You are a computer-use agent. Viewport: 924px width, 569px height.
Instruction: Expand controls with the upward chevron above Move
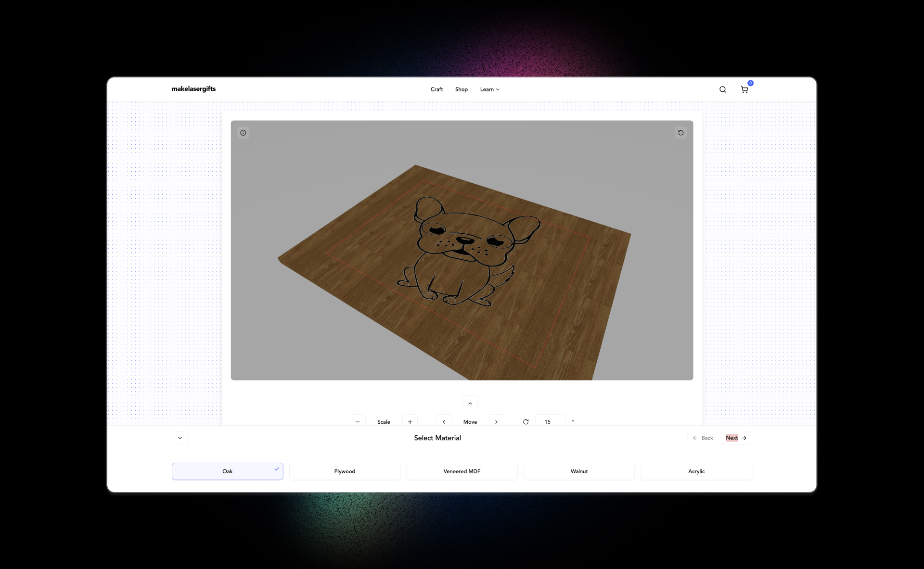pyautogui.click(x=470, y=403)
